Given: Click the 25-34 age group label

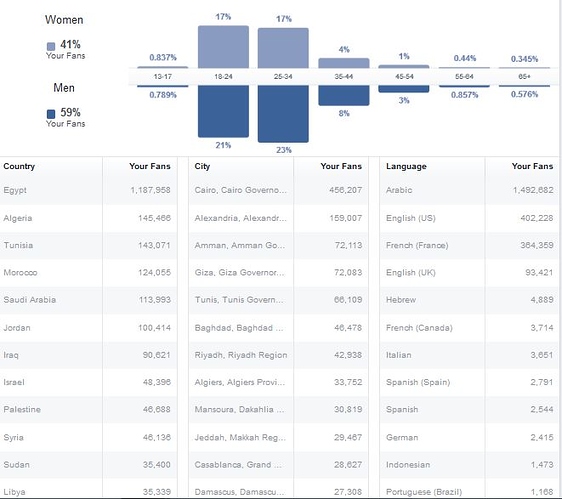Looking at the screenshot, I should (x=283, y=77).
